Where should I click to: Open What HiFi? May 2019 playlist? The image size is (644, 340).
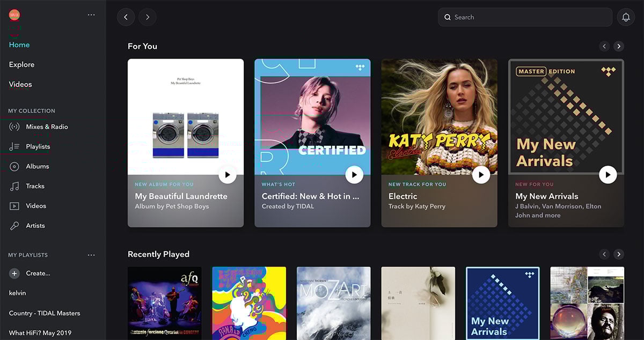(x=40, y=333)
